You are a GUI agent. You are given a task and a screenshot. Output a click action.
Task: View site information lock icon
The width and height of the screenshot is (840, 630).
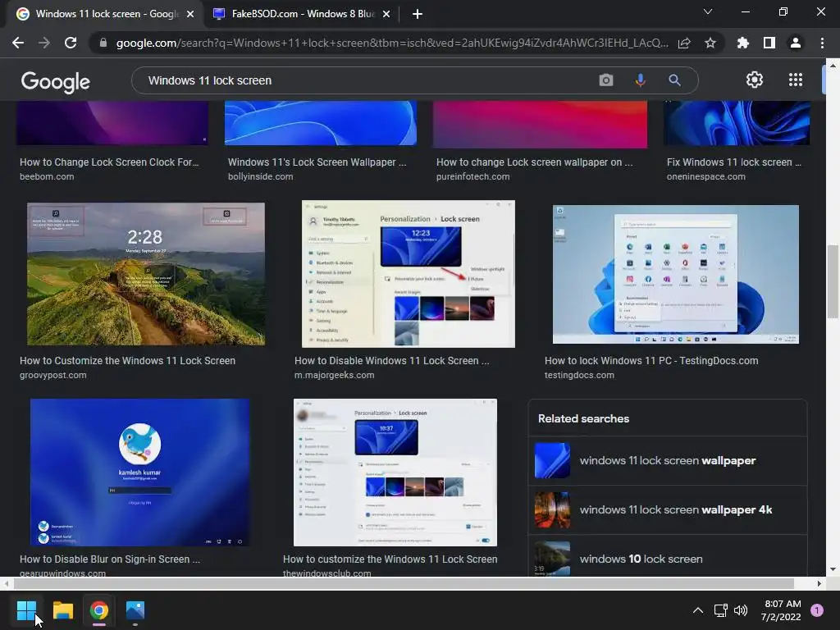[103, 43]
